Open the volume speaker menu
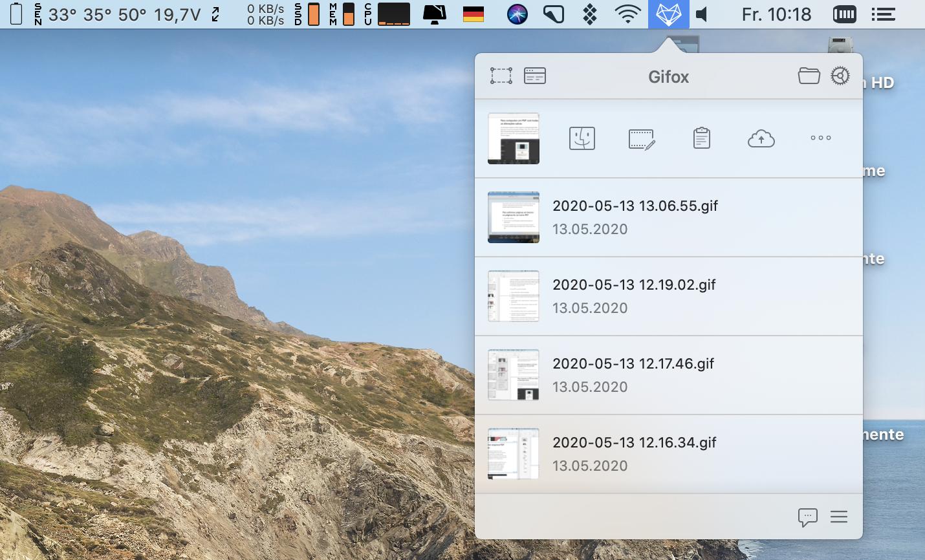Screen dimensions: 925x560 pyautogui.click(x=702, y=14)
